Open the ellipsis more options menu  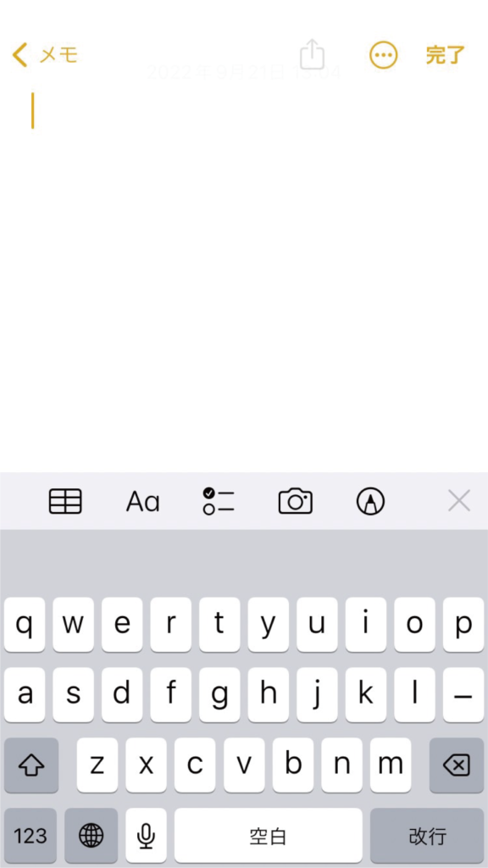click(x=384, y=55)
